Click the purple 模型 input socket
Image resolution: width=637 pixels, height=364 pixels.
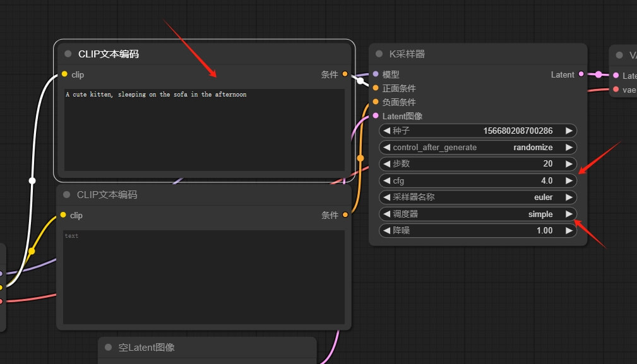pos(376,74)
